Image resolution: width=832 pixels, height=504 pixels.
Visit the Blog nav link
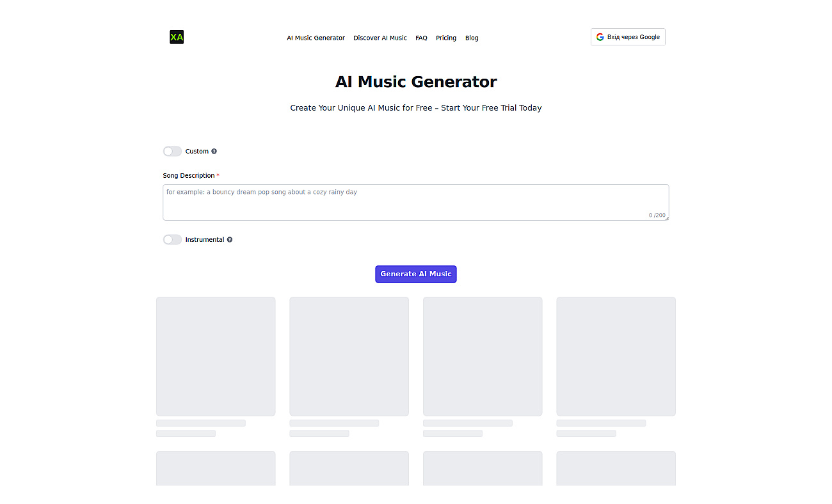pos(472,38)
